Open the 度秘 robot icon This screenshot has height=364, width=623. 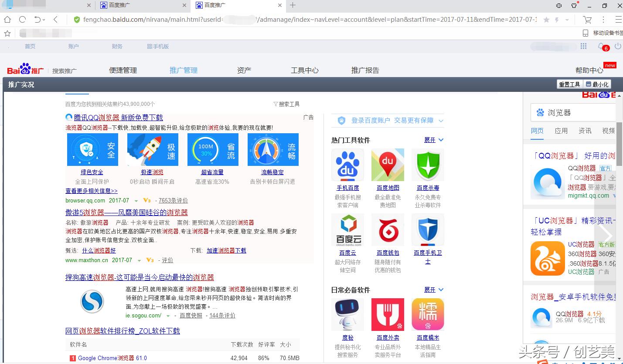click(347, 314)
